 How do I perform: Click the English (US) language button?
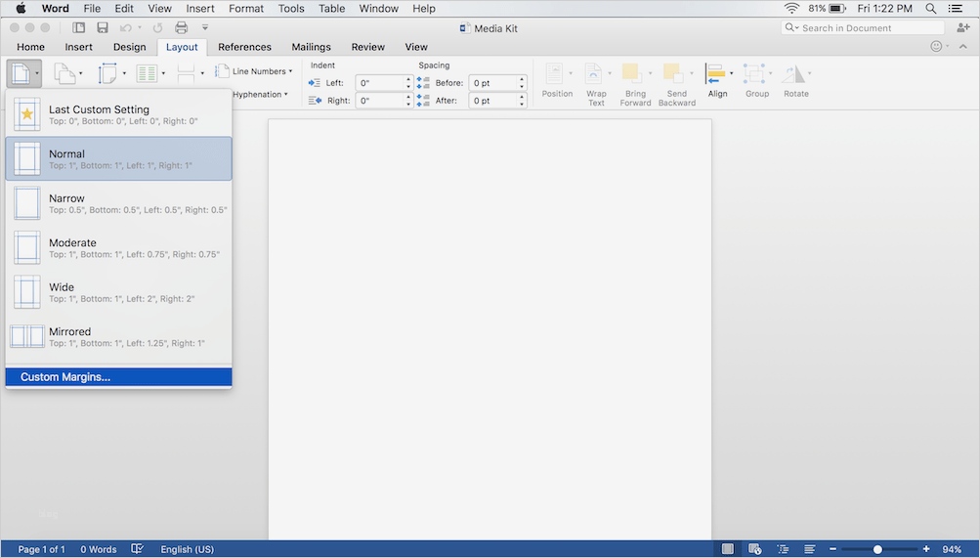point(187,549)
